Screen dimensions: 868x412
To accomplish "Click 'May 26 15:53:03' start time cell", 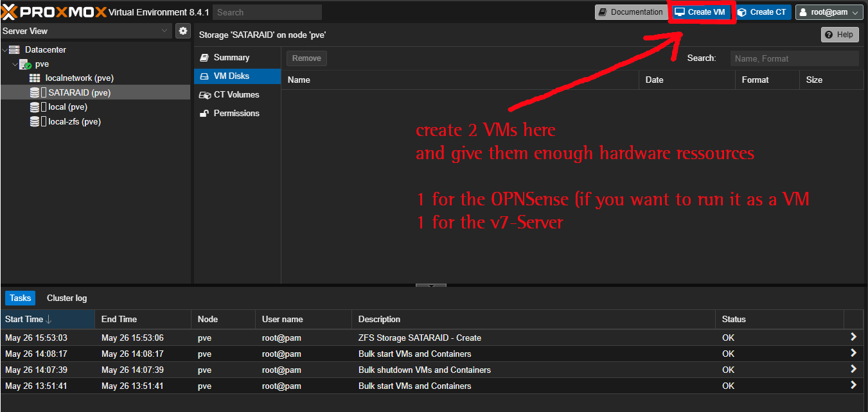I will [x=37, y=338].
